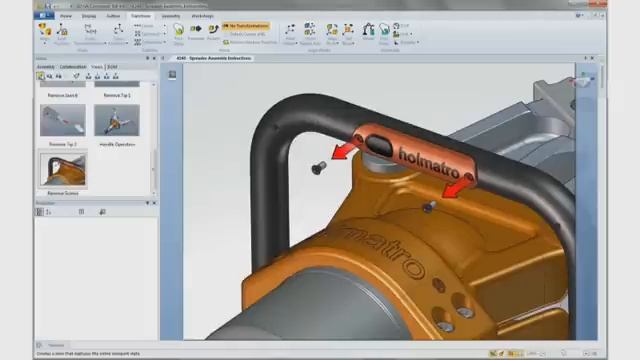Open the BOM tab in left panel
The width and height of the screenshot is (640, 360).
click(112, 67)
